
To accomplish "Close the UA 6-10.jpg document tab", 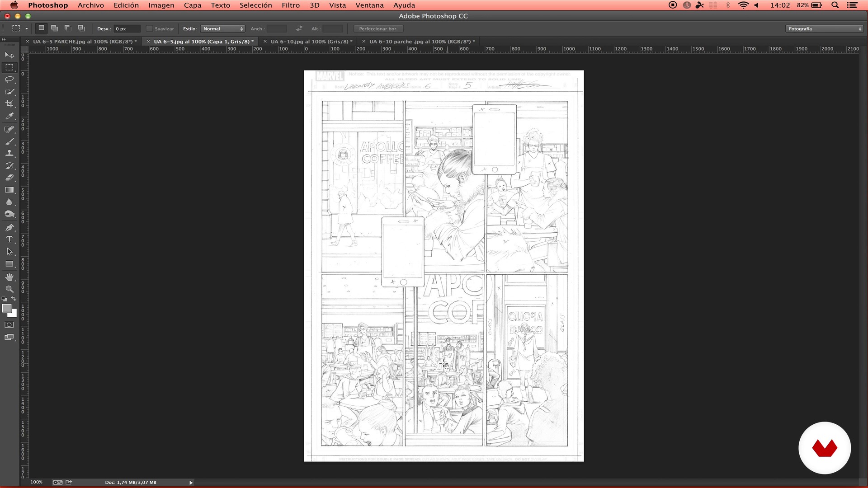I will (265, 41).
